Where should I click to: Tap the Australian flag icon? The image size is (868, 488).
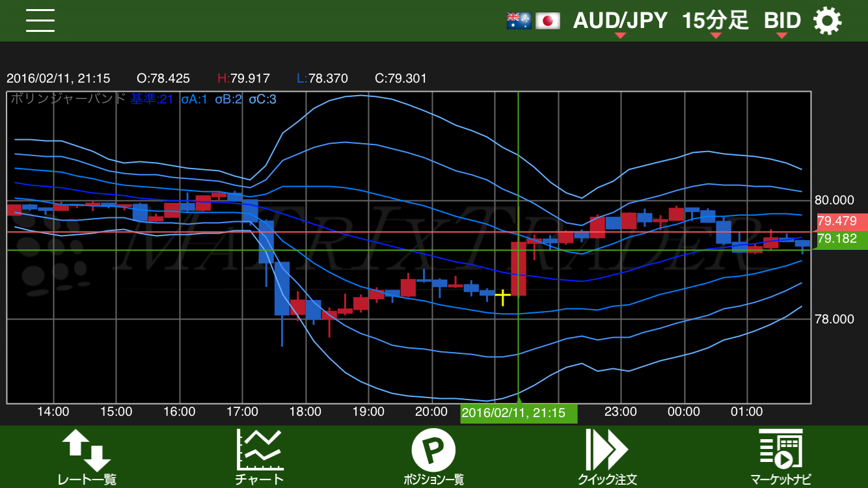(x=519, y=21)
